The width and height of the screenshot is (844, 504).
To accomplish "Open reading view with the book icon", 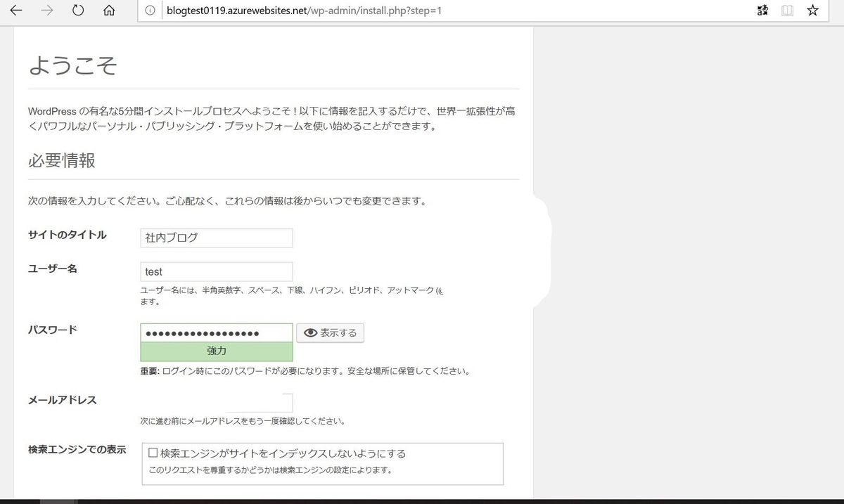I will pyautogui.click(x=787, y=11).
